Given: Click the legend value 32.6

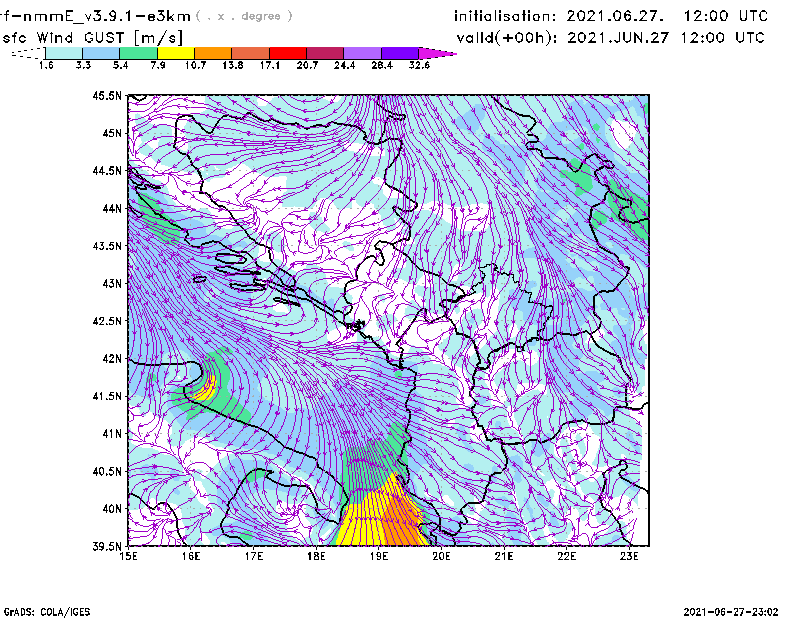Looking at the screenshot, I should pyautogui.click(x=419, y=65).
